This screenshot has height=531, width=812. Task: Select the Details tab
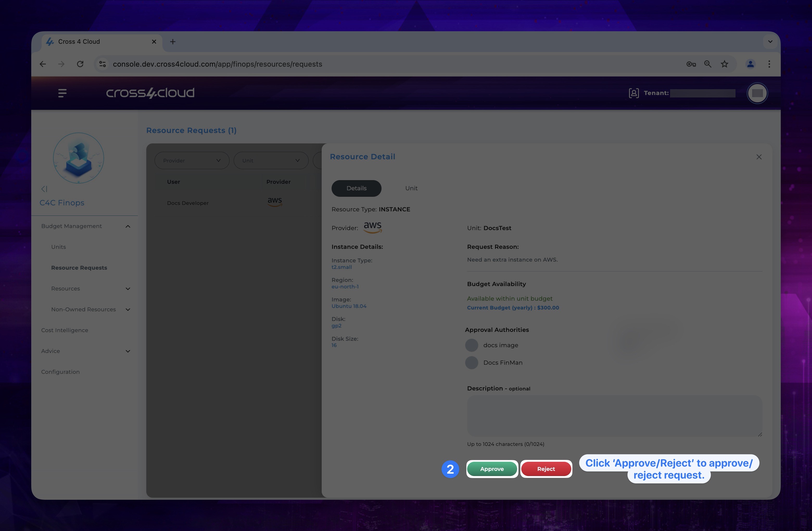coord(356,188)
